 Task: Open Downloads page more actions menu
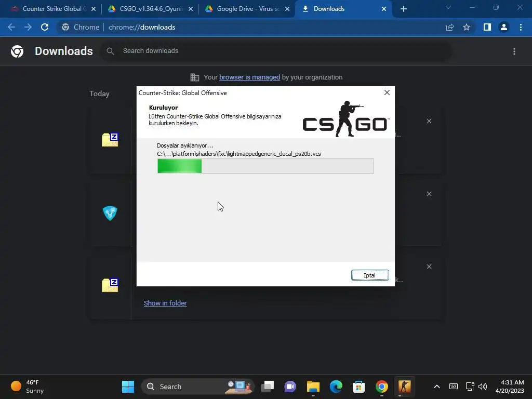(x=514, y=51)
